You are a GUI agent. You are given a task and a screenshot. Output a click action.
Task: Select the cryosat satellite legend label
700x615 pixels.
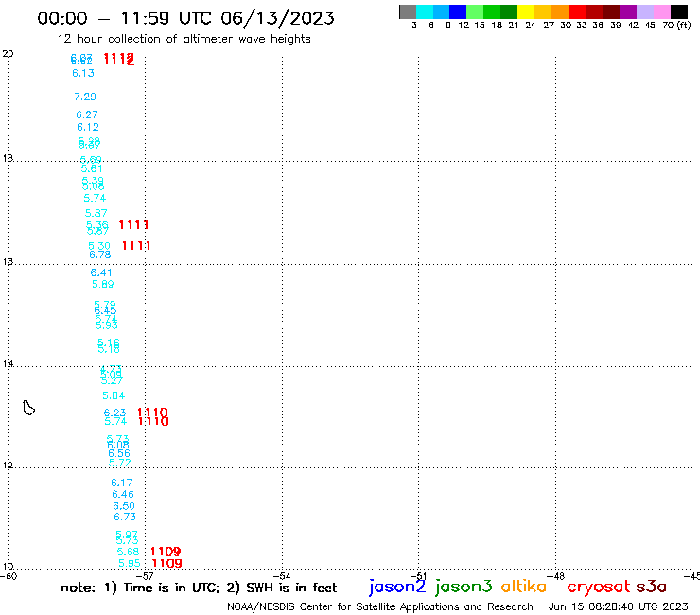[x=599, y=587]
